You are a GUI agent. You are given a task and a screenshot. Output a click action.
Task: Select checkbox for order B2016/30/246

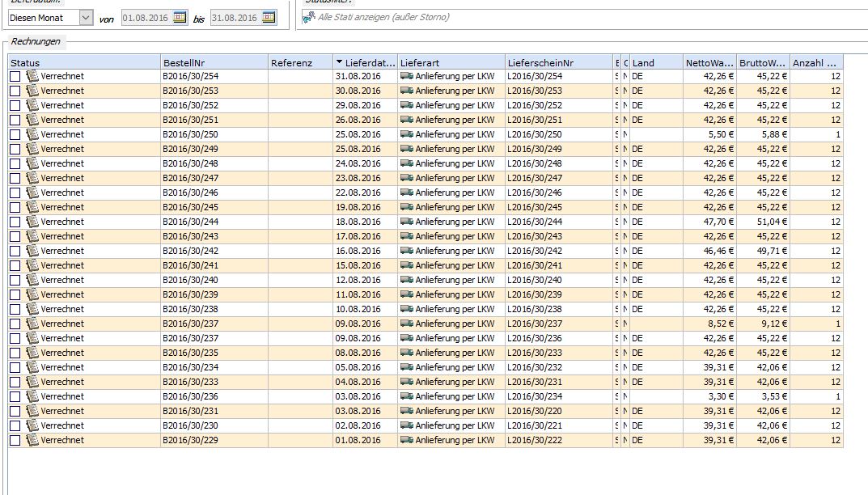pos(15,192)
